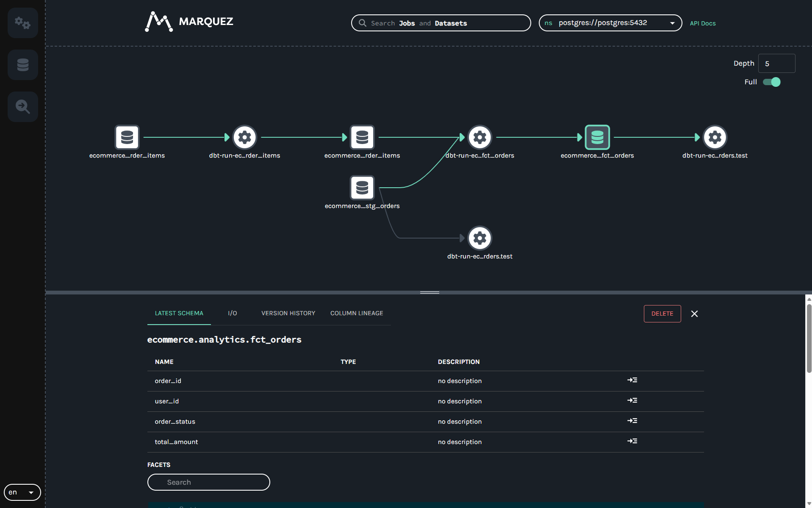Open the Jobs page in the sidebar
812x508 pixels.
click(23, 23)
